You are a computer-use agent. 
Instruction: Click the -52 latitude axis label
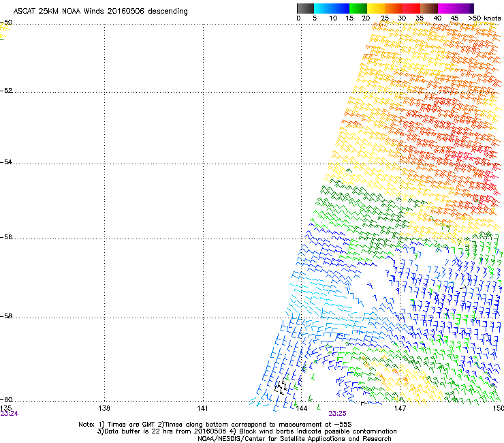point(6,91)
